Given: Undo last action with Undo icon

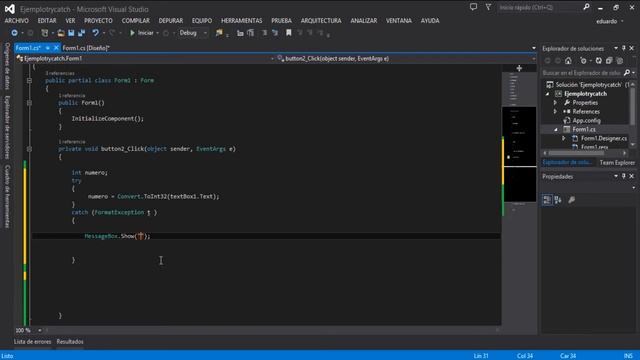Looking at the screenshot, I should point(95,33).
